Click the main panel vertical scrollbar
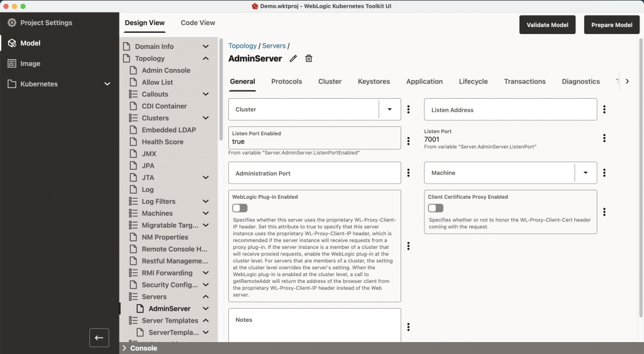The width and height of the screenshot is (644, 354). [641, 177]
